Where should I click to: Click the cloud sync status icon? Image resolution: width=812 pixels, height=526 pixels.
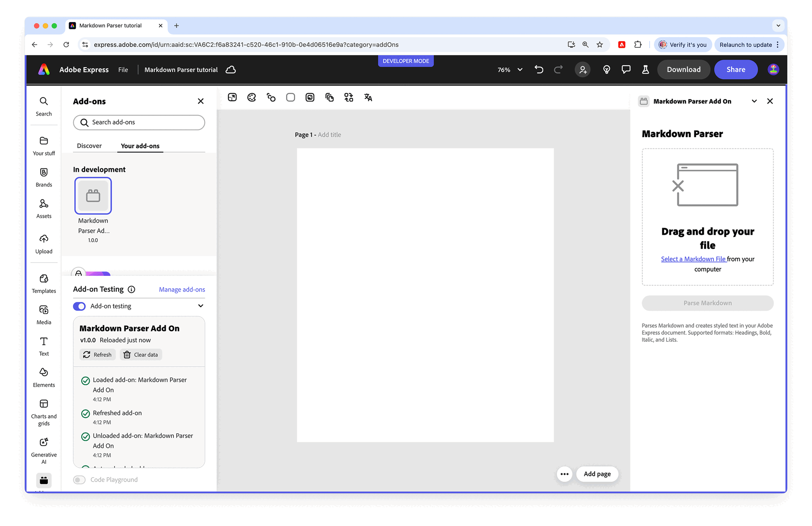(230, 69)
